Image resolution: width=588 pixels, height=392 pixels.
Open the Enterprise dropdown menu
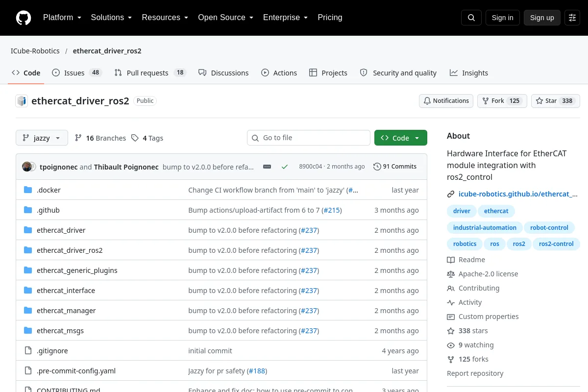[x=285, y=18]
